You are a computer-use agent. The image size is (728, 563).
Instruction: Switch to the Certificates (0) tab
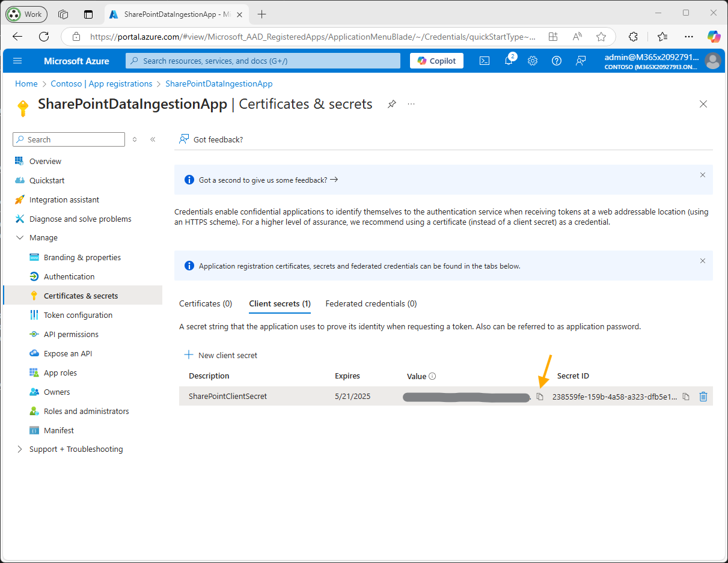click(206, 304)
